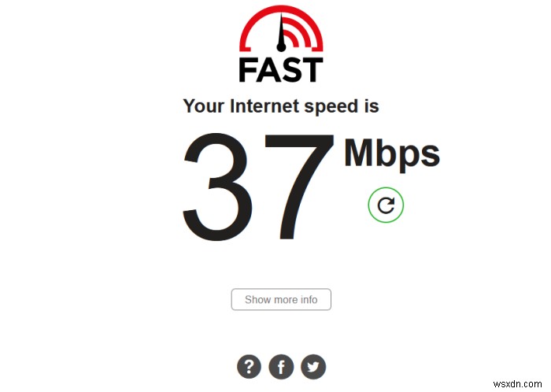This screenshot has width=551, height=392.
Task: Share result via the Facebook icon
Action: [x=281, y=367]
